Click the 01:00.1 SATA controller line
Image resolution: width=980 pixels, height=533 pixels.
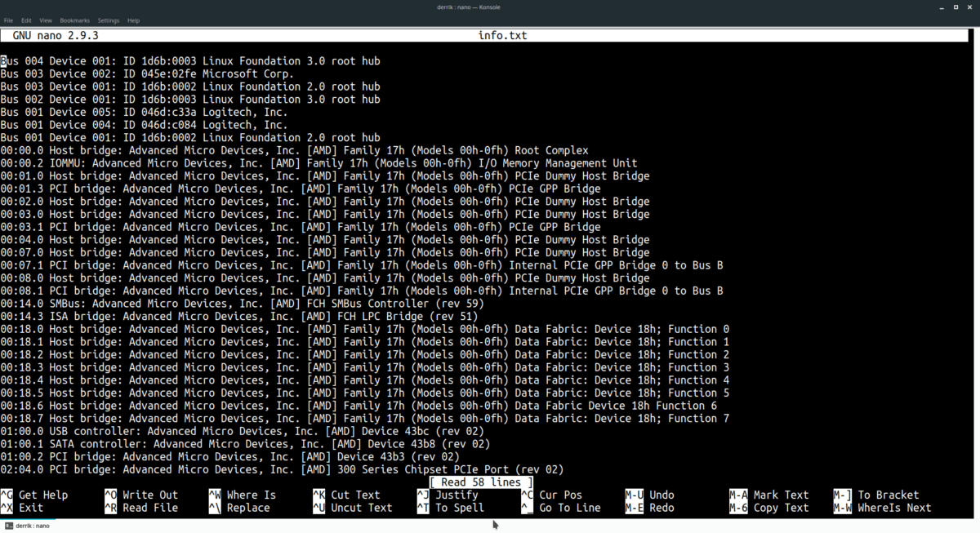pyautogui.click(x=245, y=444)
